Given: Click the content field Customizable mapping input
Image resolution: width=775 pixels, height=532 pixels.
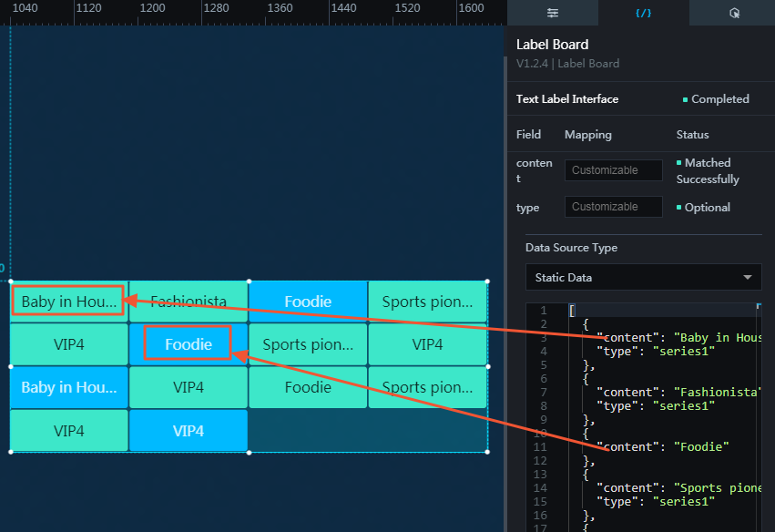Looking at the screenshot, I should (614, 170).
